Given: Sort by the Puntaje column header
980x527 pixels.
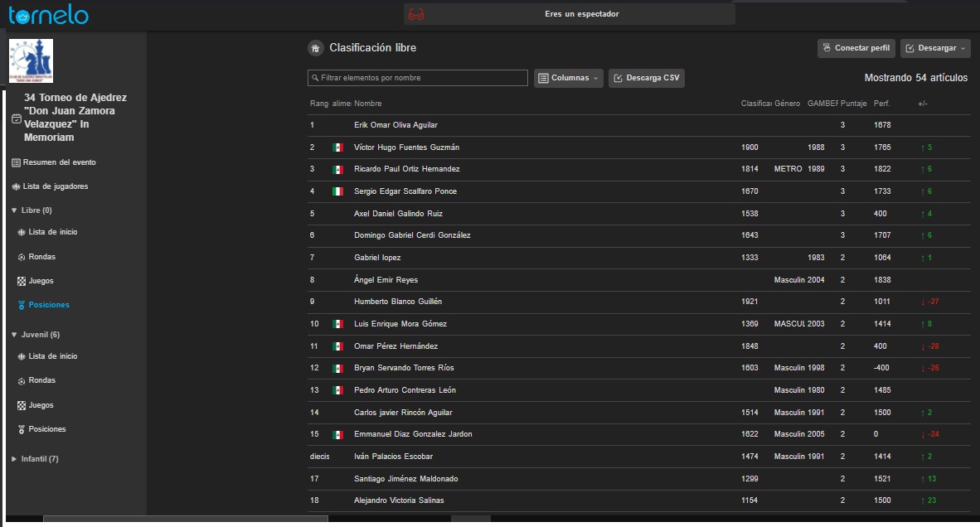Looking at the screenshot, I should [853, 104].
